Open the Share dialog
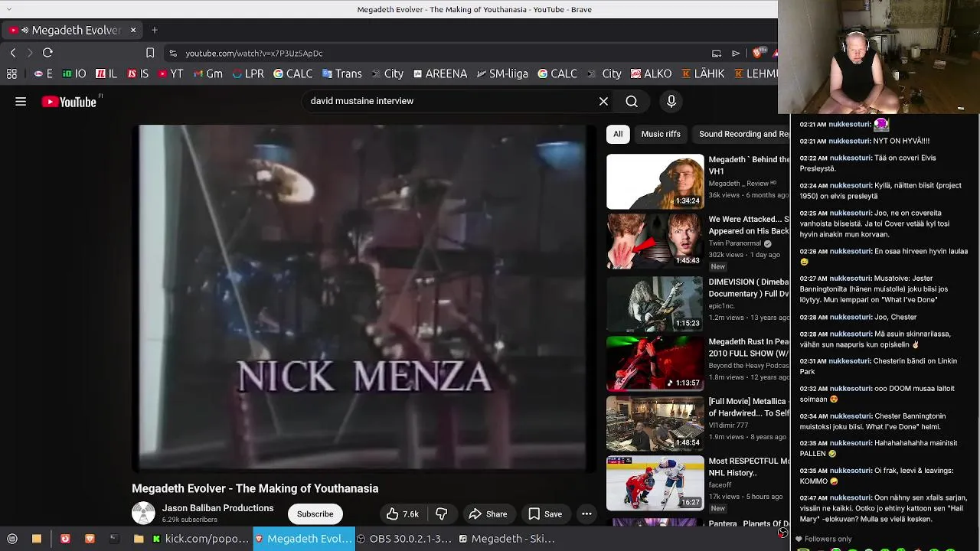The height and width of the screenshot is (551, 980). click(x=488, y=514)
